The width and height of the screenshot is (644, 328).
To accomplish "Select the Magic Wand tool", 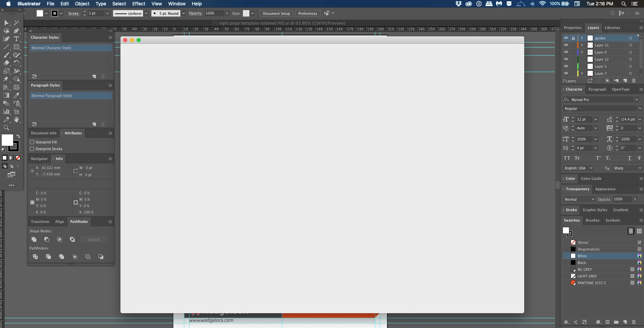I will 16,23.
